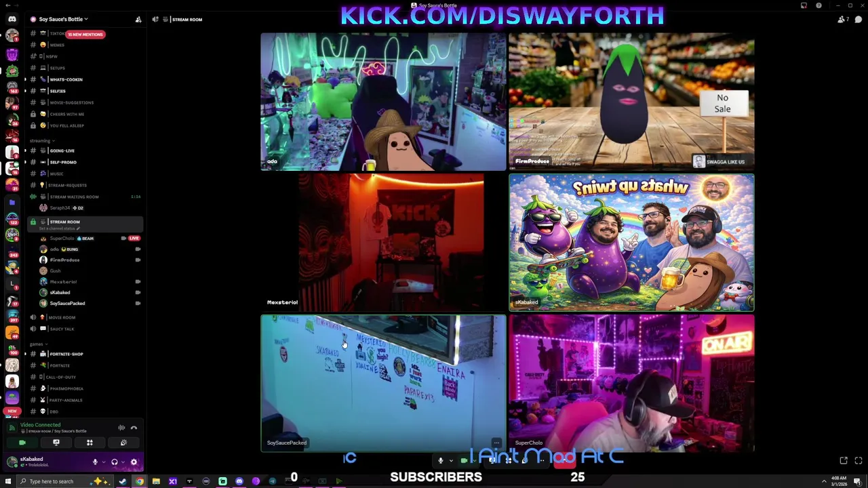
Task: Open the Soy Sauce's Bottle server dropdown
Action: (62, 19)
